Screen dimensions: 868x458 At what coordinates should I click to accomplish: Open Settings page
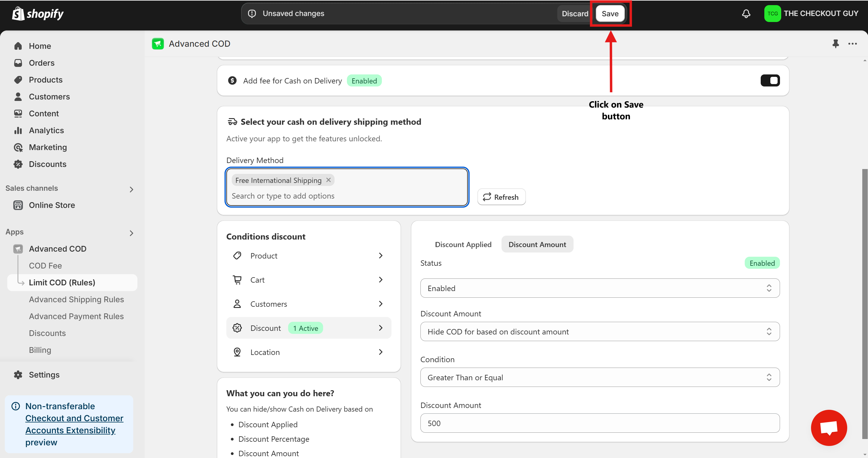coord(44,375)
